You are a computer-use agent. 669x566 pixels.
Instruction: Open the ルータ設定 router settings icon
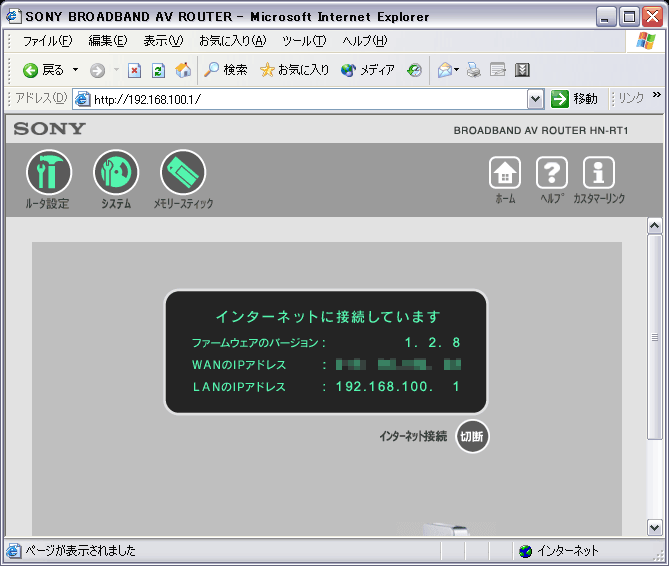49,172
